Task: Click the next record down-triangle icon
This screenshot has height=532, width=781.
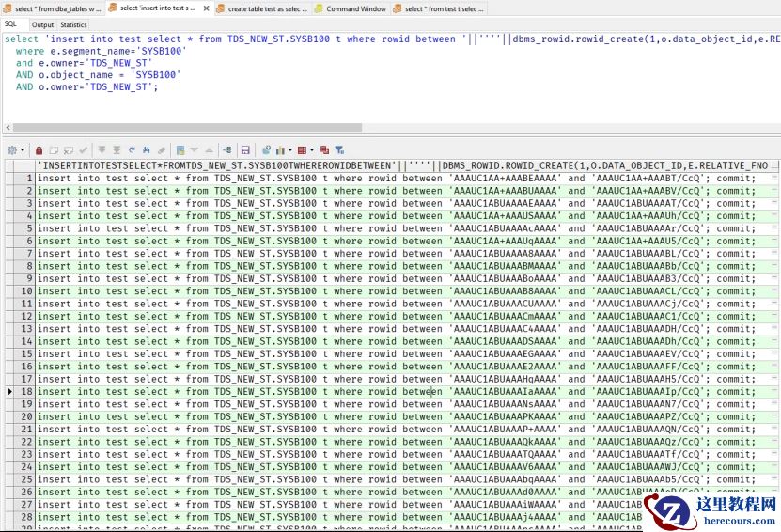Action: (195, 150)
